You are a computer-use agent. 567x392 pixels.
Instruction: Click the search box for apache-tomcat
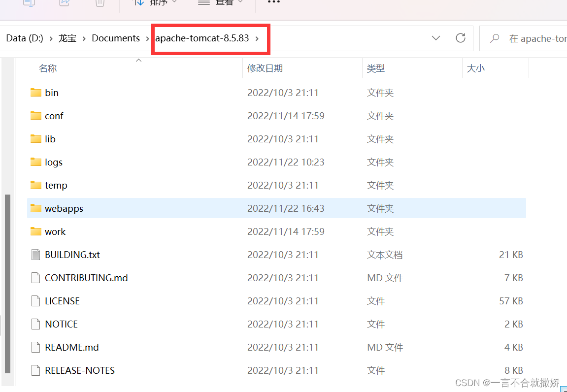[x=523, y=38]
